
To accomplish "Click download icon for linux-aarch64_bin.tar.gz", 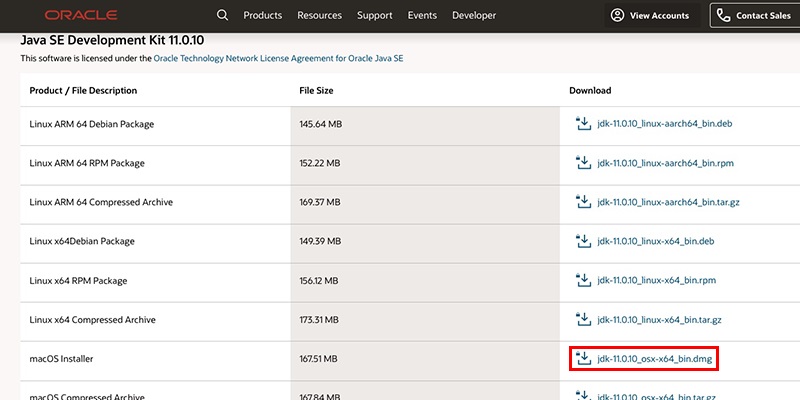I will click(583, 202).
